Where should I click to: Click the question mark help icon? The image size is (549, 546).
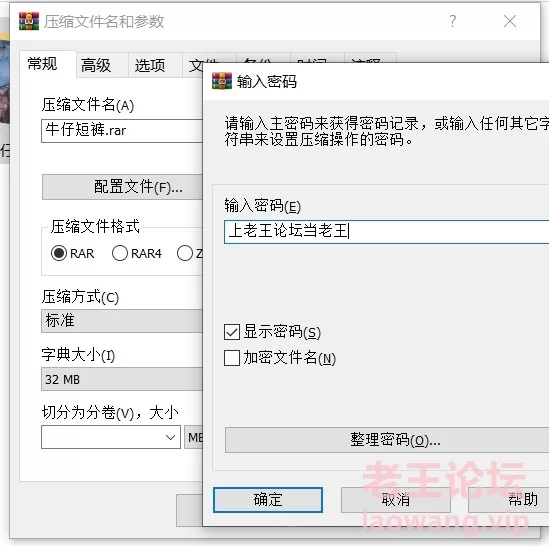[x=452, y=21]
